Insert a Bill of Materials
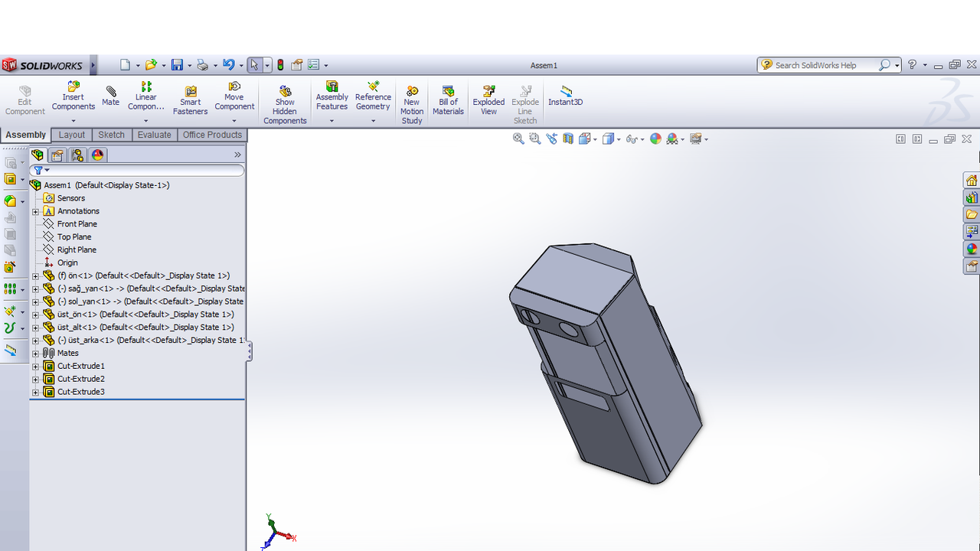Screen dimensions: 980x551 (x=448, y=101)
